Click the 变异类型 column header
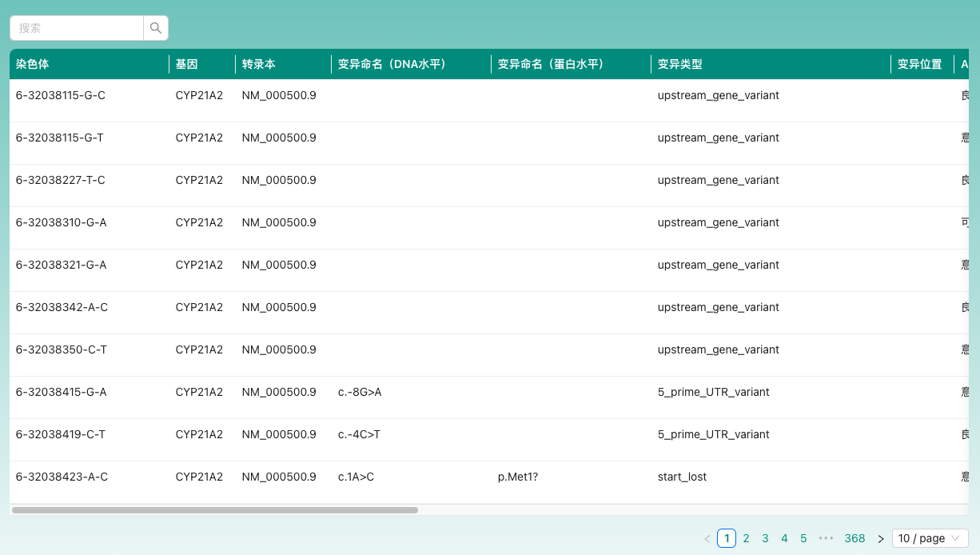The width and height of the screenshot is (980, 555). pyautogui.click(x=679, y=65)
